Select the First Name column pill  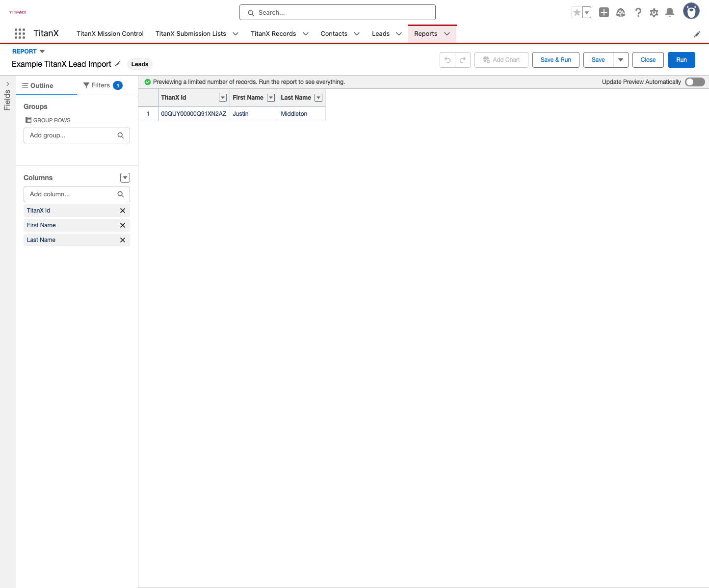[77, 225]
